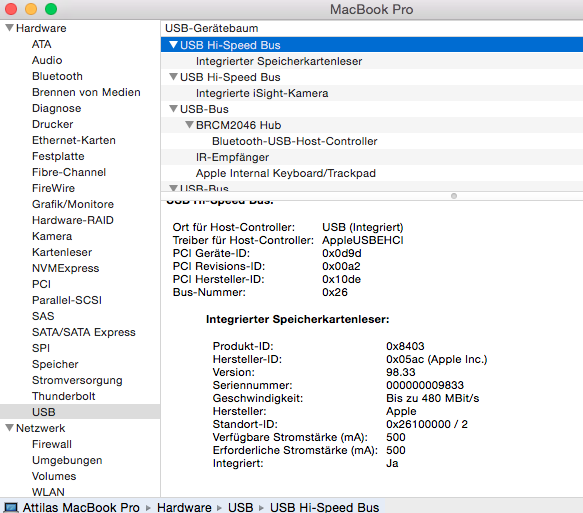This screenshot has height=513, width=583.
Task: Open Speicher in the sidebar
Action: 55,364
